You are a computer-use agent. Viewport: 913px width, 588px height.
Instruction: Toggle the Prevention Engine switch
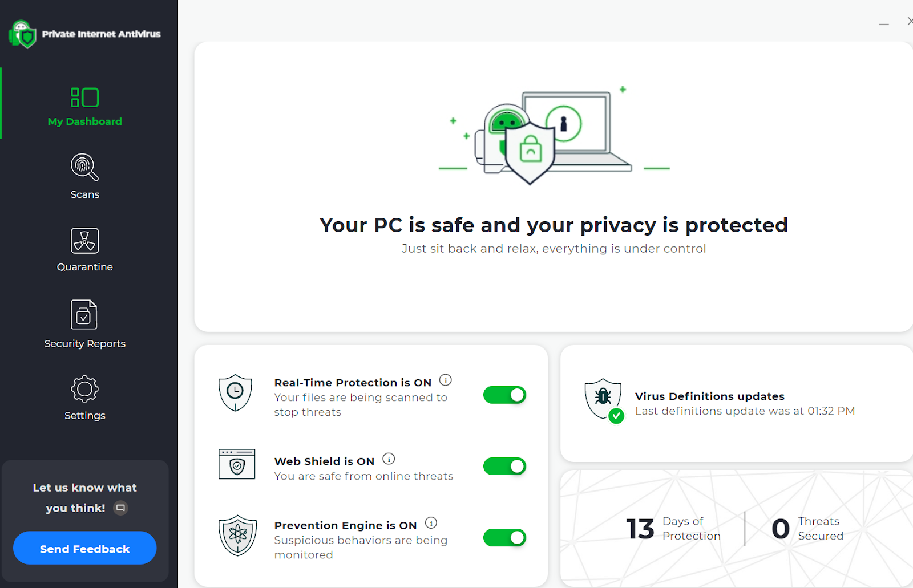(504, 538)
